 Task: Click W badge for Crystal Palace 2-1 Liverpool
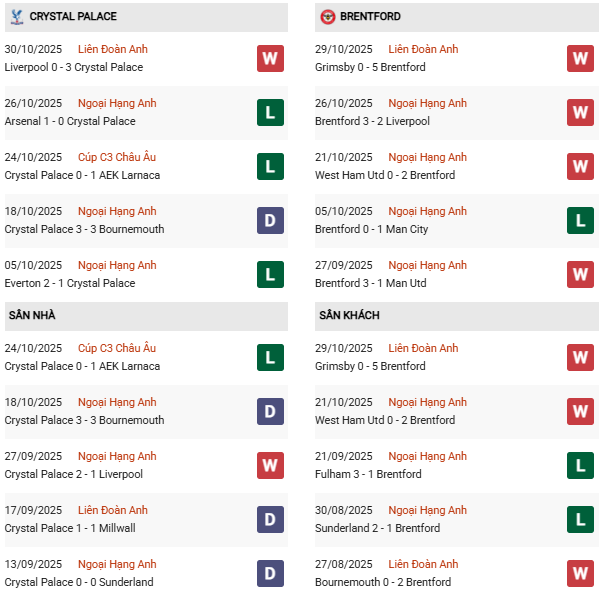tap(270, 465)
